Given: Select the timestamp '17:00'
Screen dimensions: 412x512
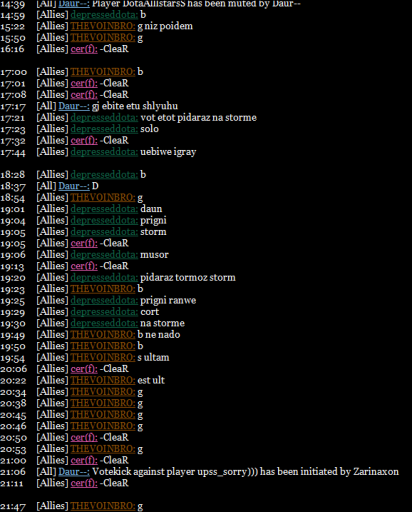Looking at the screenshot, I should click(x=13, y=72).
